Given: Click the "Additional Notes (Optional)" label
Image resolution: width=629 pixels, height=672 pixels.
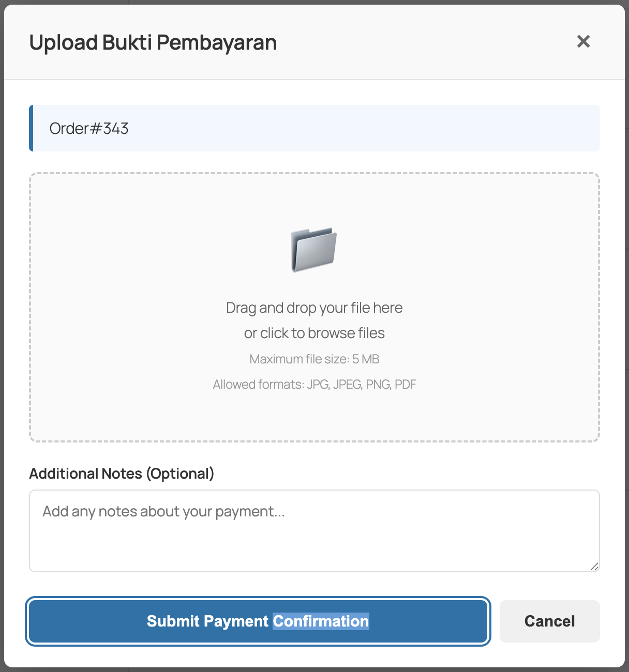Looking at the screenshot, I should pyautogui.click(x=122, y=474).
